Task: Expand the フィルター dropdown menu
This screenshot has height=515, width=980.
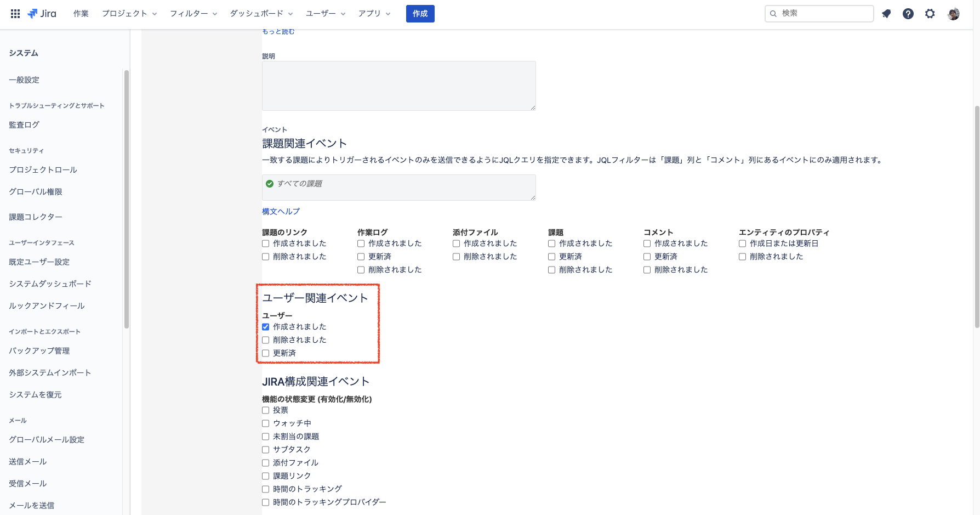Action: [x=193, y=14]
